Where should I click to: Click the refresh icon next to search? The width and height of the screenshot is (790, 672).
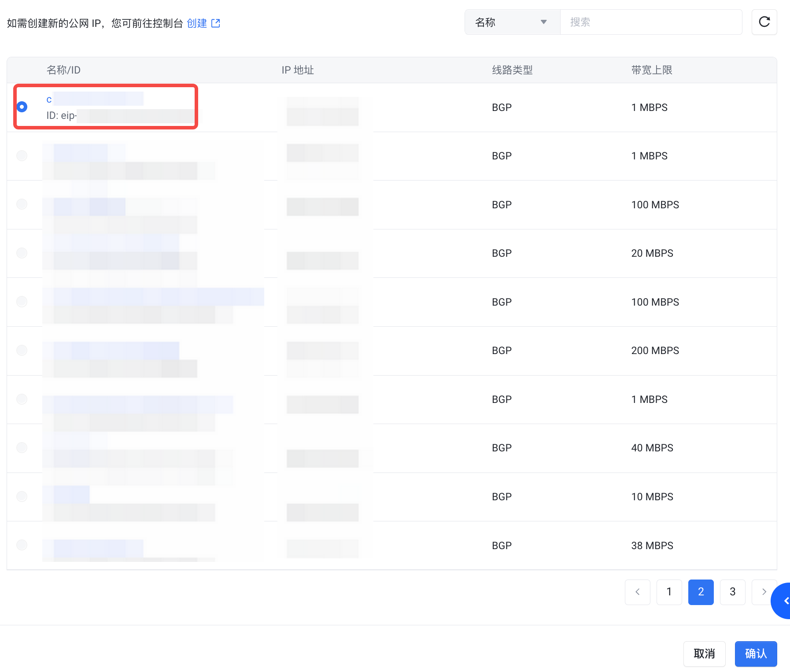coord(764,22)
